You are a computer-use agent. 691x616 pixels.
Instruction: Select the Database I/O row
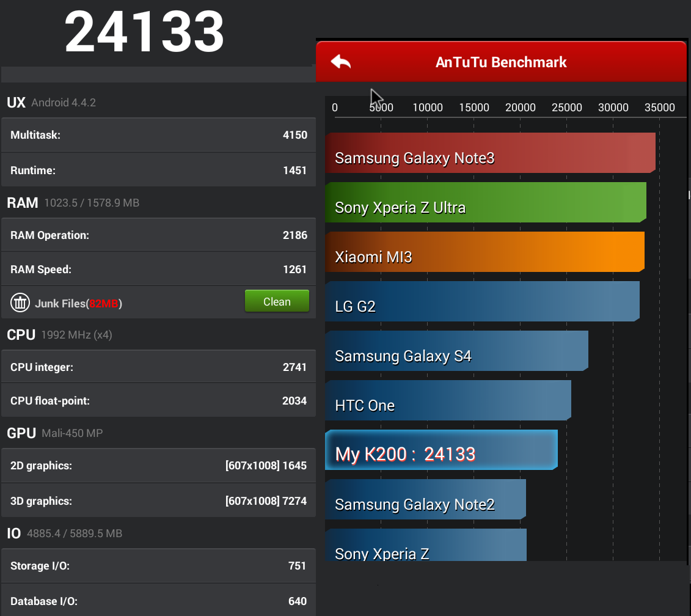(x=159, y=601)
